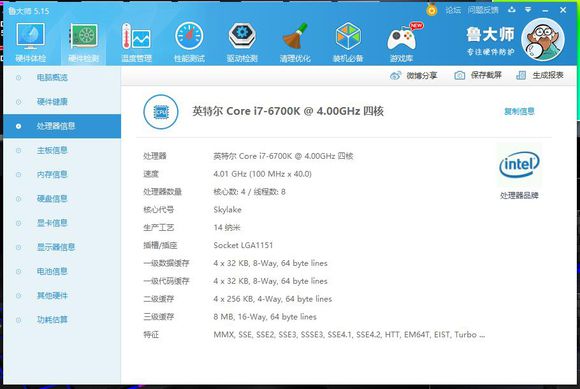Click the gold medal icon in title bar
This screenshot has width=580, height=389.
coord(431,10)
